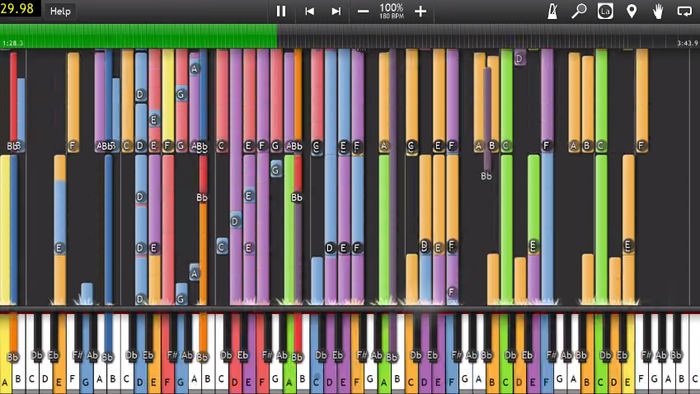Toggle the loop icon
Image resolution: width=700 pixels, height=394 pixels.
684,11
